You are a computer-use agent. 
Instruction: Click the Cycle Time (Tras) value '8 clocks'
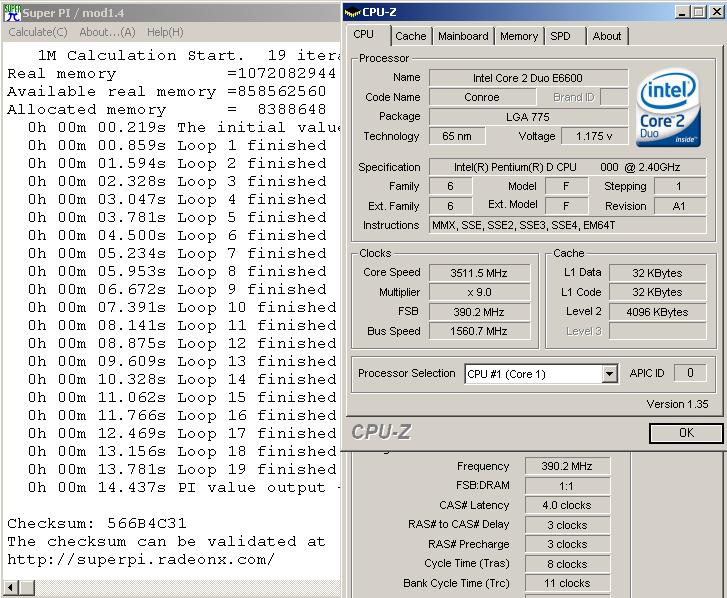click(x=567, y=564)
